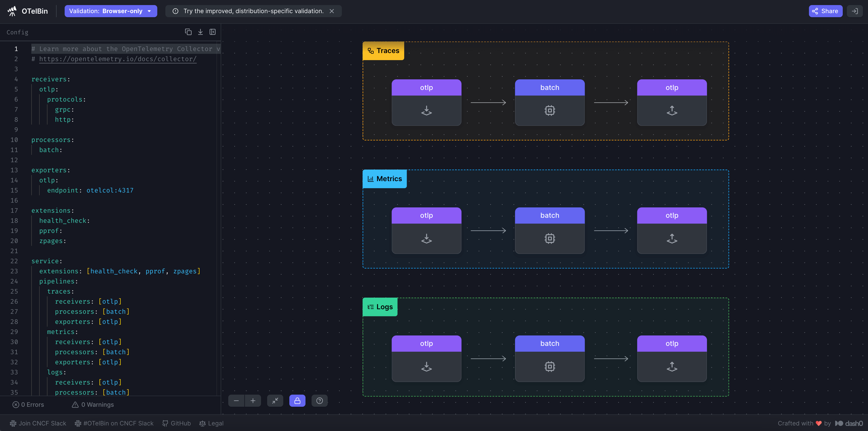Click the 'zpages:' line 20 in editor
The image size is (868, 431).
coord(53,241)
